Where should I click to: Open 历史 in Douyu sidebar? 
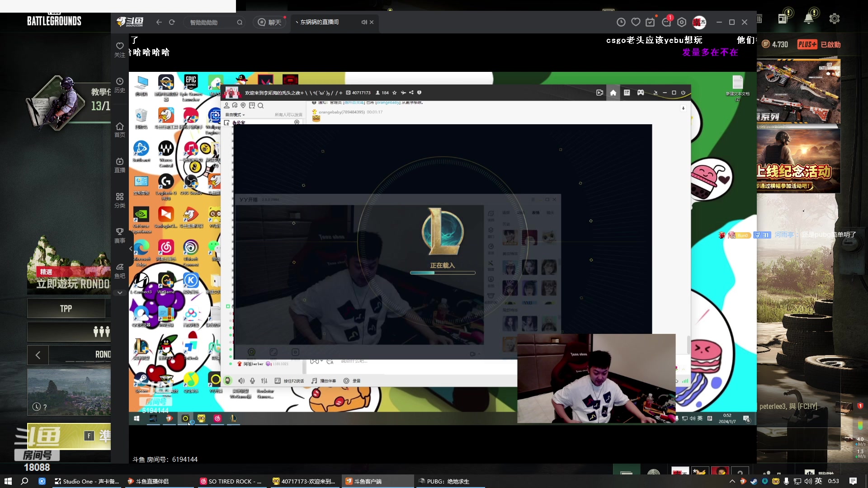[x=120, y=85]
